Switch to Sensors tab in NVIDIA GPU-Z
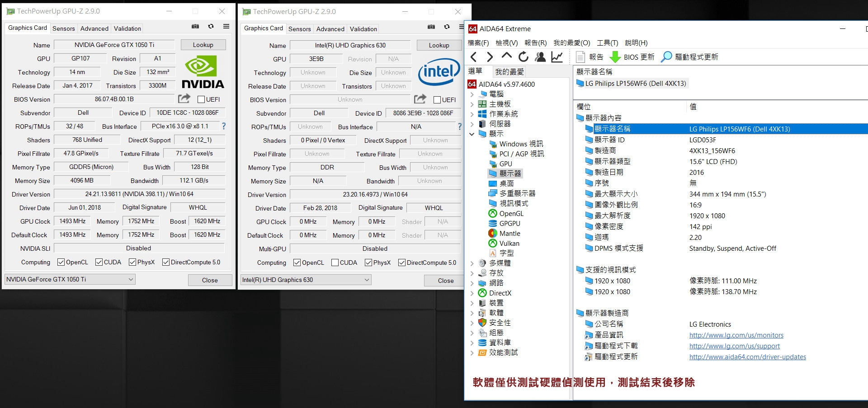This screenshot has width=868, height=408. pos(64,28)
